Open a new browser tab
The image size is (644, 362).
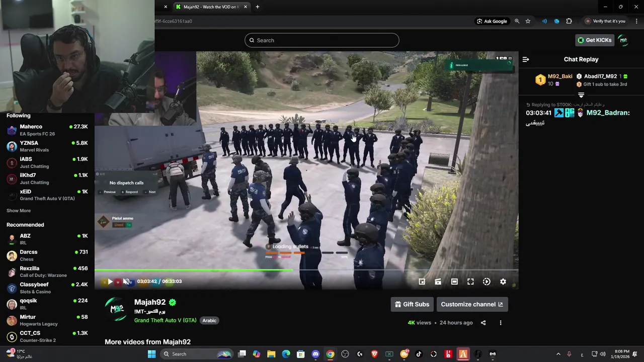click(x=258, y=7)
